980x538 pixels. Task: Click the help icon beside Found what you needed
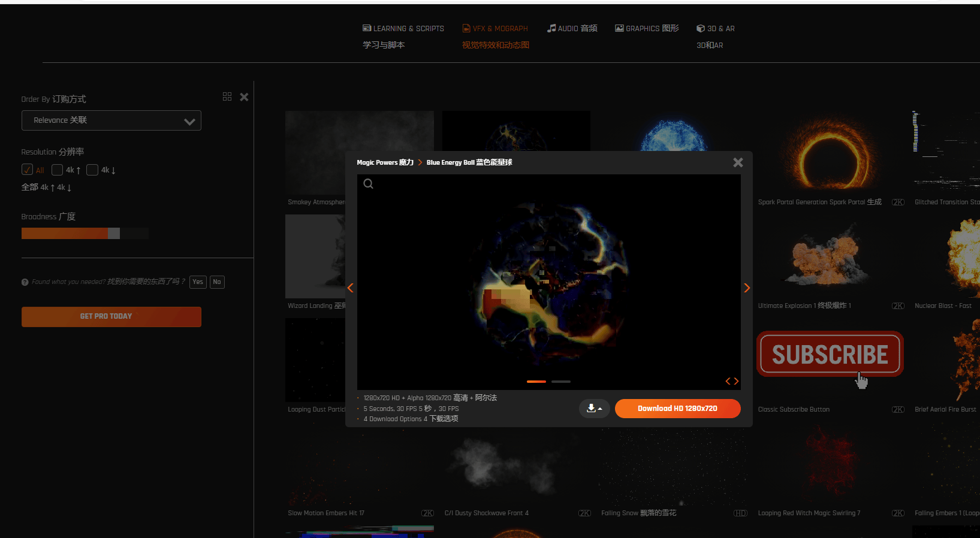[x=25, y=282]
